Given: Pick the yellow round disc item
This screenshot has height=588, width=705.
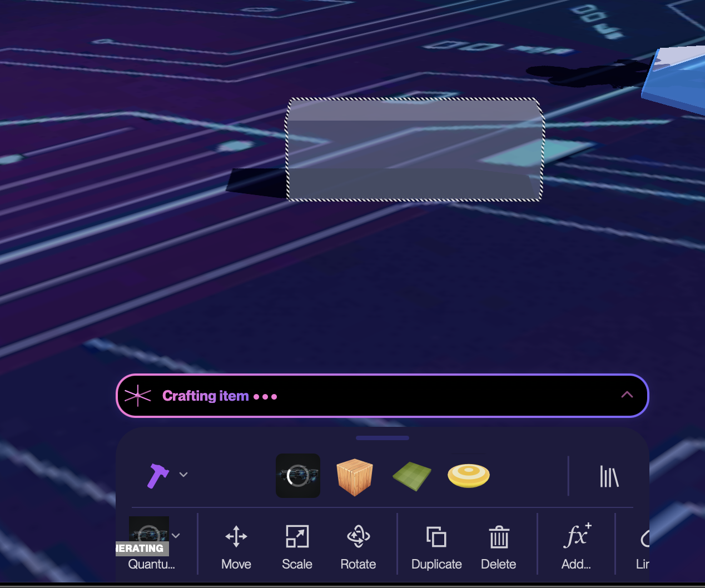Looking at the screenshot, I should (x=469, y=476).
